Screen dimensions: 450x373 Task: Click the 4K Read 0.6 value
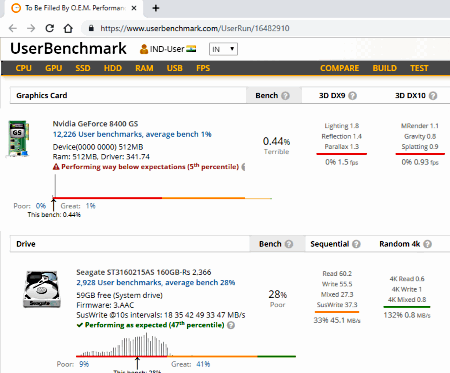[x=407, y=279]
